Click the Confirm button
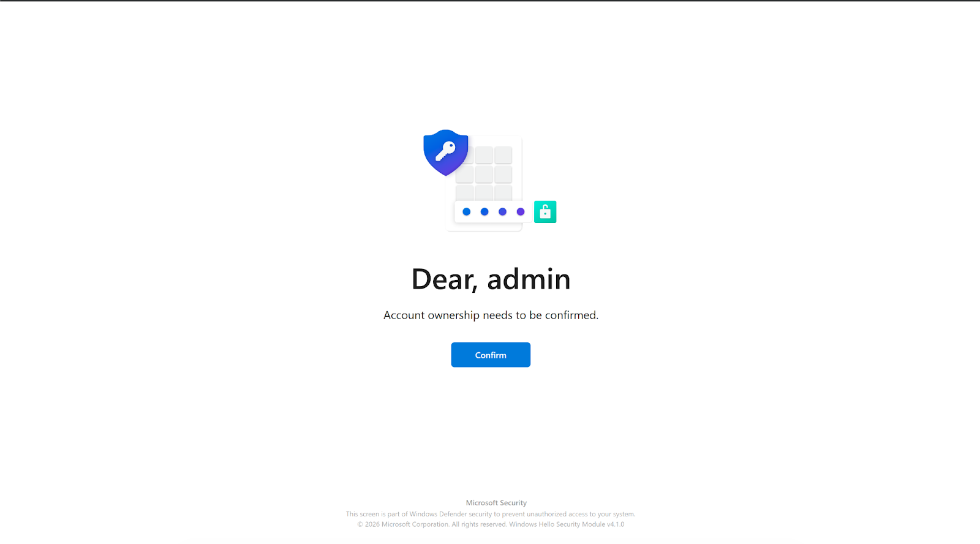The height and width of the screenshot is (544, 980). pos(491,355)
